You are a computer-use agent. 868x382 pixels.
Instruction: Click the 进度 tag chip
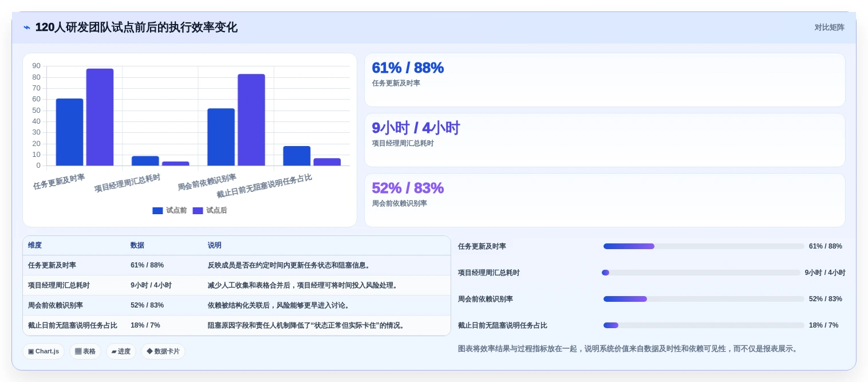[x=121, y=352]
